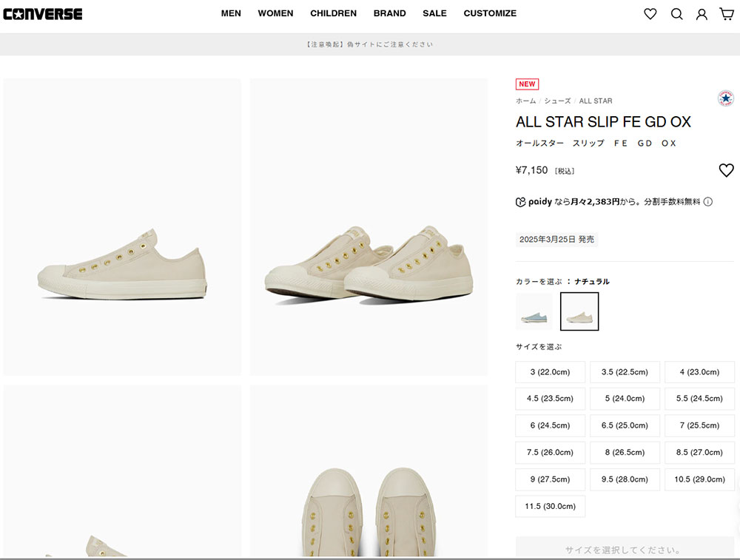Add product to favorites with heart icon
The image size is (740, 560).
click(726, 171)
